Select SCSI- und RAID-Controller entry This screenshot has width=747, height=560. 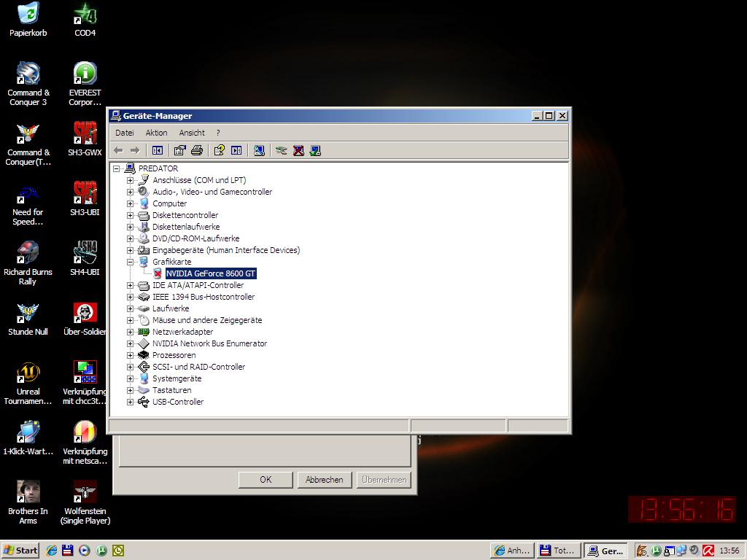(198, 367)
